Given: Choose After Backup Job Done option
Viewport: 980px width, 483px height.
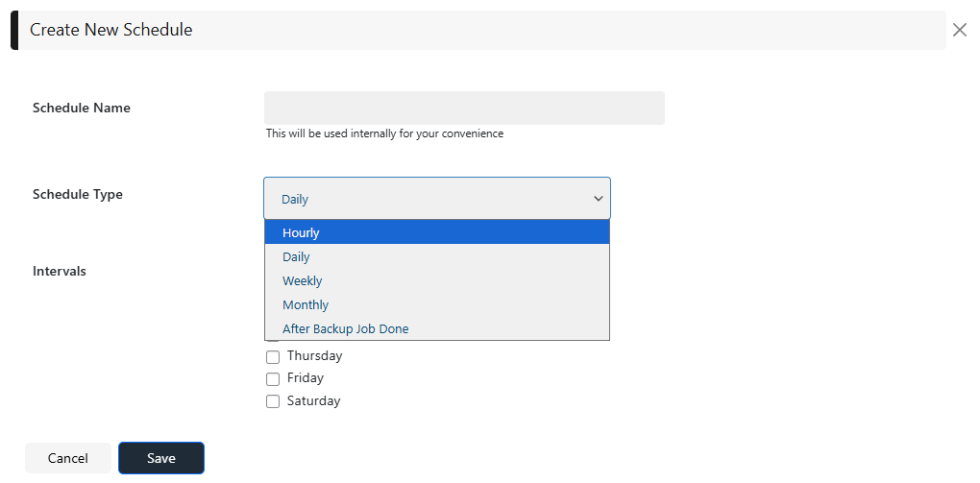Looking at the screenshot, I should point(436,328).
